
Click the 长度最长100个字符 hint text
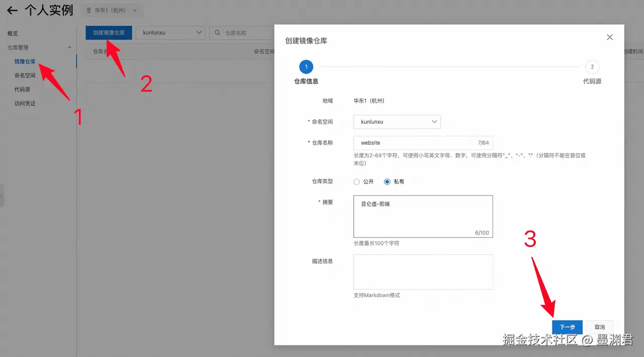tap(376, 243)
